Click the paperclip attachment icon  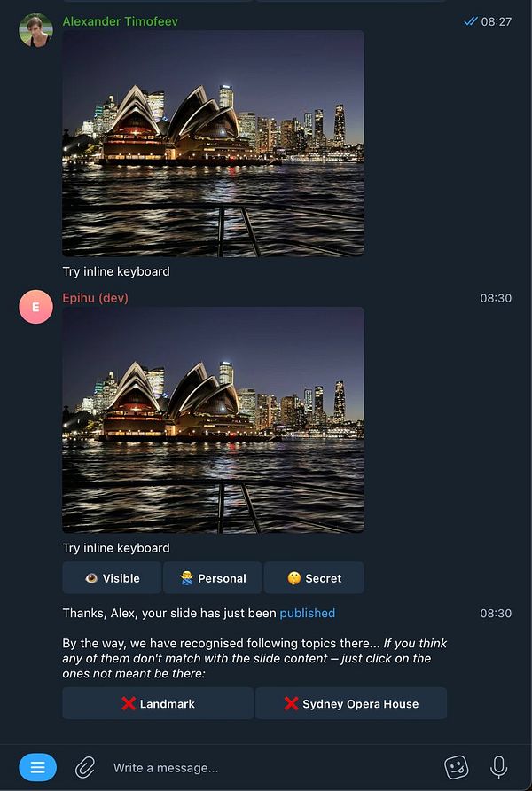click(85, 767)
